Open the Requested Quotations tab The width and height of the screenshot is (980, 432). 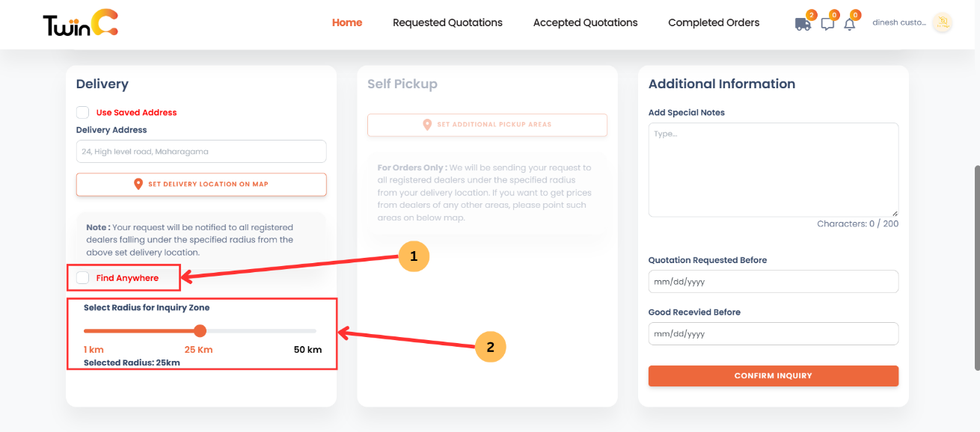447,22
